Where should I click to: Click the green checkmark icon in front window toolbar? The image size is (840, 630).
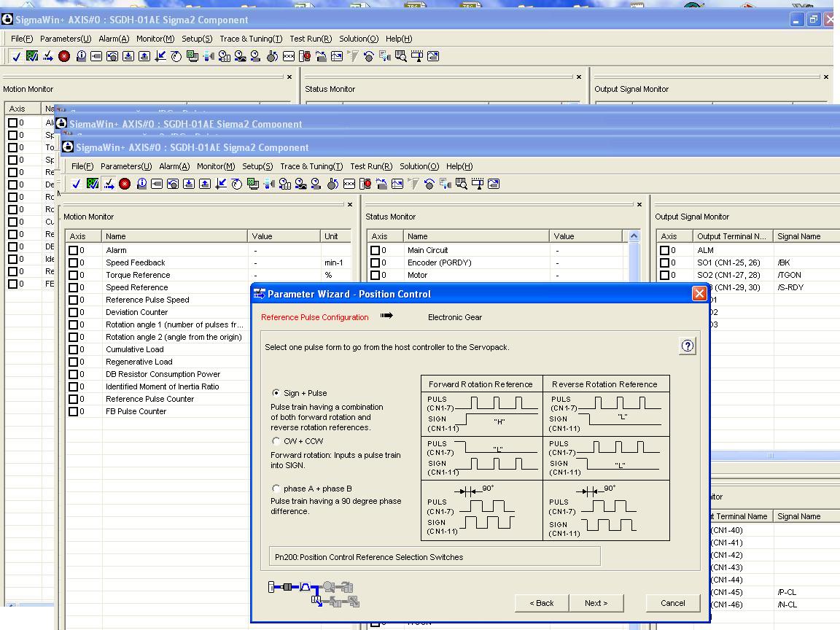(93, 184)
